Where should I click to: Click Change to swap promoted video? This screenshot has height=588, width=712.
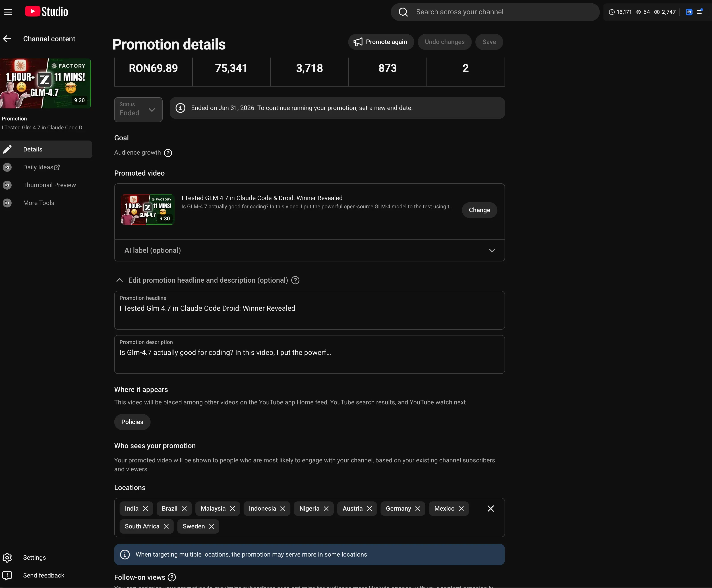479,210
